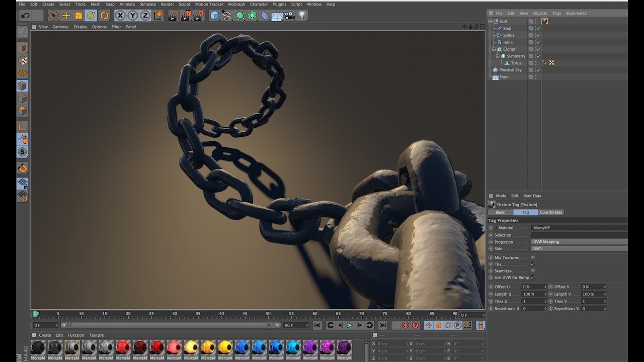Toggle the Helix object's green enable checkmark
Image resolution: width=644 pixels, height=362 pixels.
538,42
